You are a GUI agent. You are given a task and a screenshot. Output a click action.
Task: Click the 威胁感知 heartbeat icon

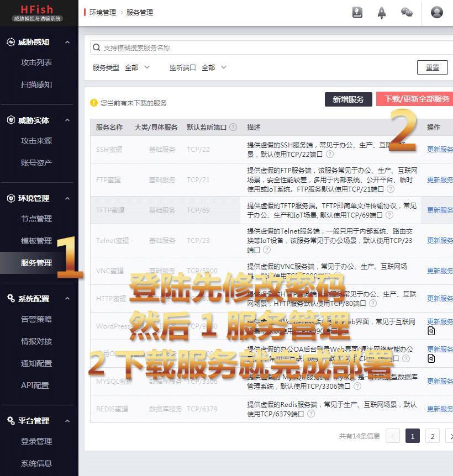pyautogui.click(x=11, y=42)
